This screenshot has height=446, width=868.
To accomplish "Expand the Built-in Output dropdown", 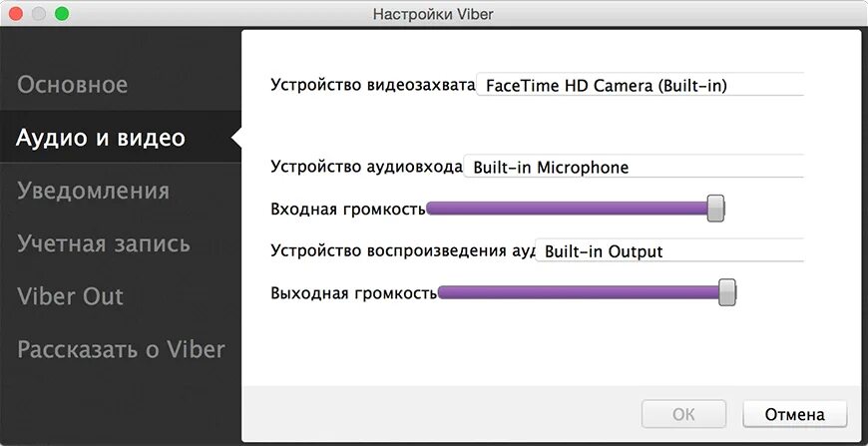I will (x=669, y=250).
